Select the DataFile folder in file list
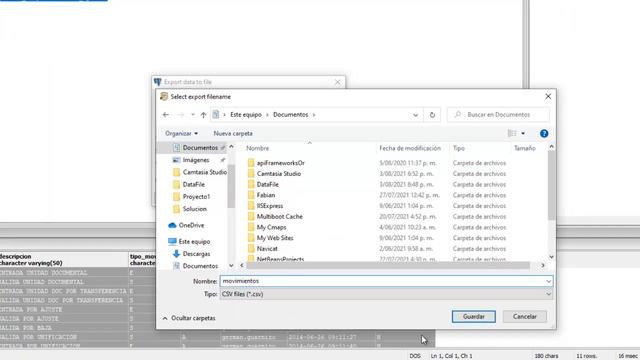This screenshot has height=360, width=640. tap(268, 184)
